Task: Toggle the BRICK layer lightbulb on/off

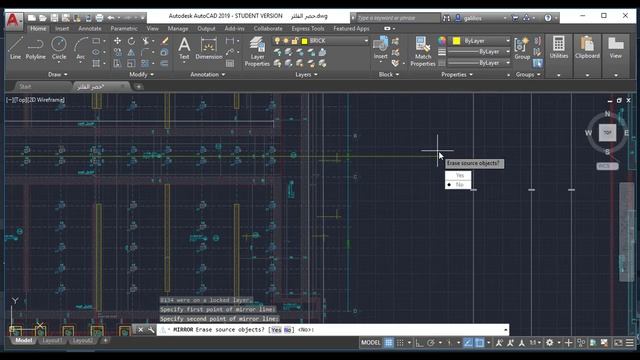Action: tap(277, 41)
